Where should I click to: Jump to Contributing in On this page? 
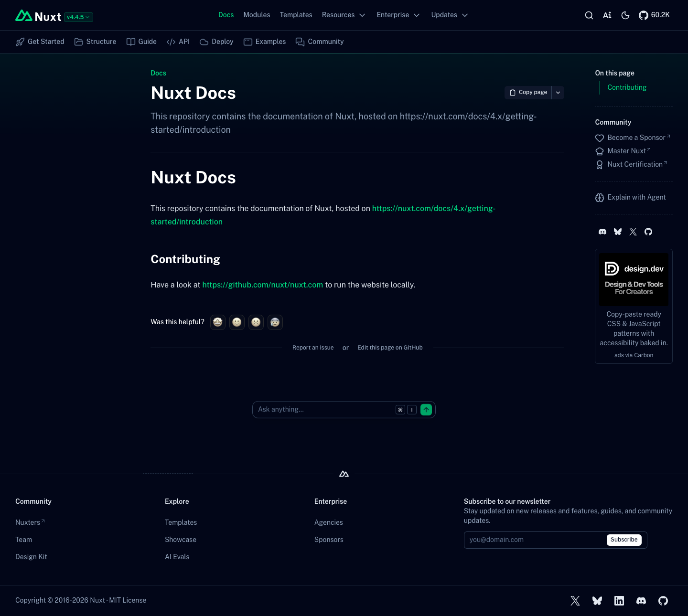point(627,87)
